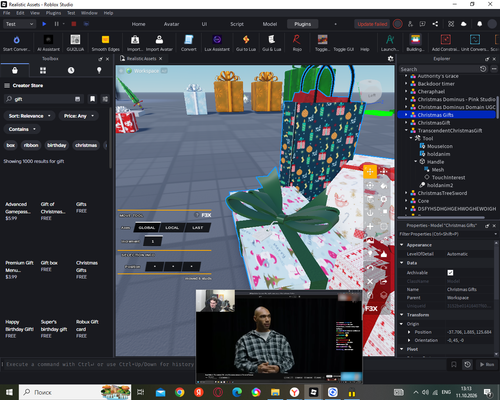Pause the running test
Viewport: 500px width, 400px height.
coord(56,24)
